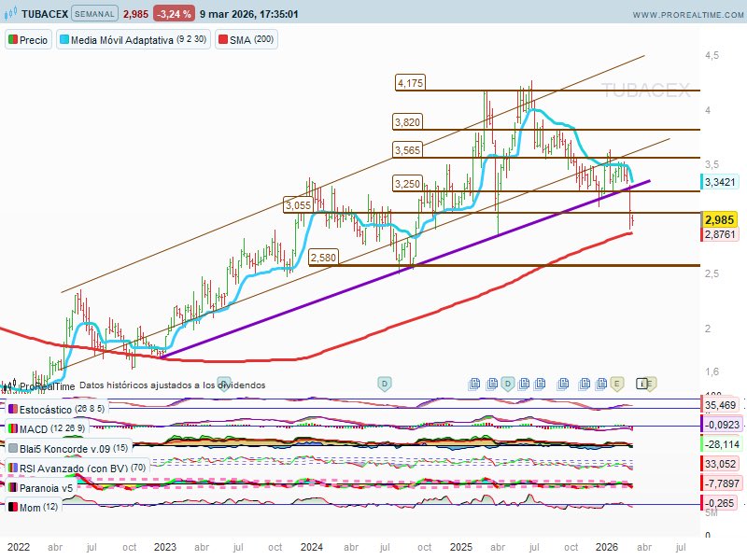Screen dimensions: 747x560
Task: Click the gray Blai5 Koncorde icon
Action: coord(13,448)
